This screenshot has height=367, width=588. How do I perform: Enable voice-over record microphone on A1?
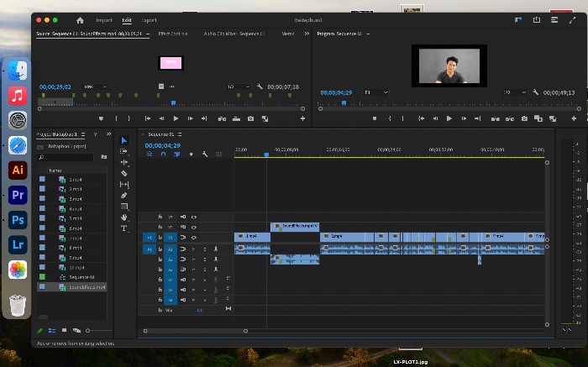click(x=216, y=249)
